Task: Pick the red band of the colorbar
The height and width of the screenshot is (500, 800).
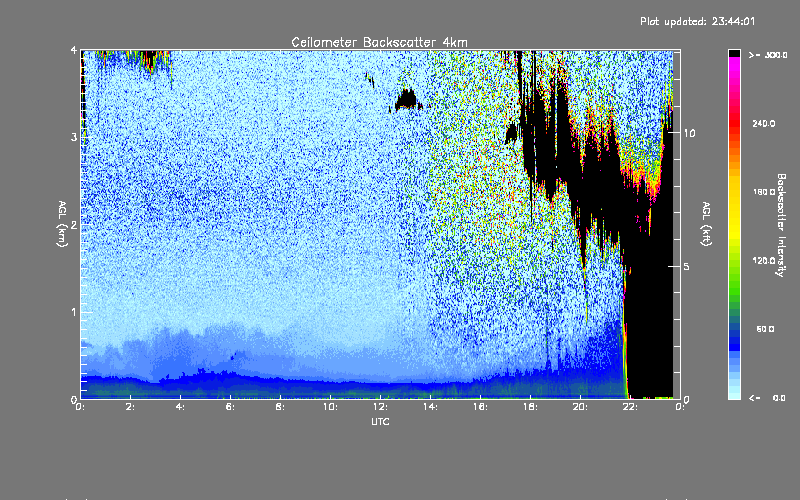Action: point(734,125)
